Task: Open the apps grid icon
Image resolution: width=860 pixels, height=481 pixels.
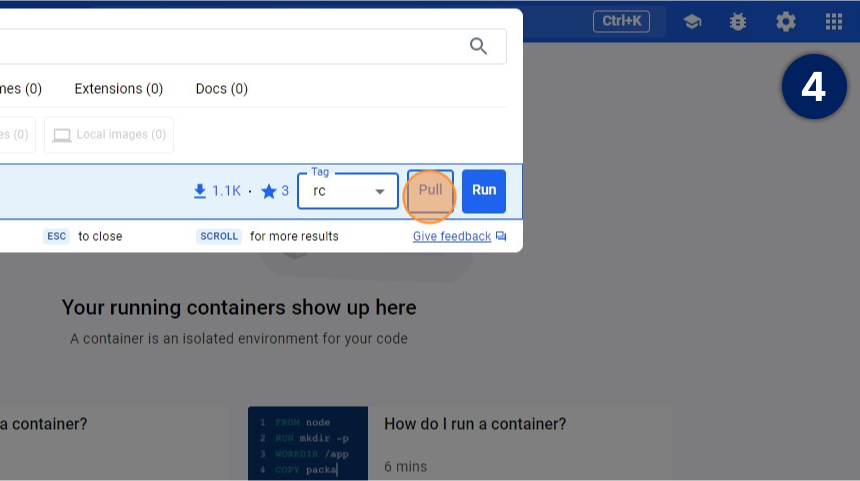Action: tap(833, 21)
